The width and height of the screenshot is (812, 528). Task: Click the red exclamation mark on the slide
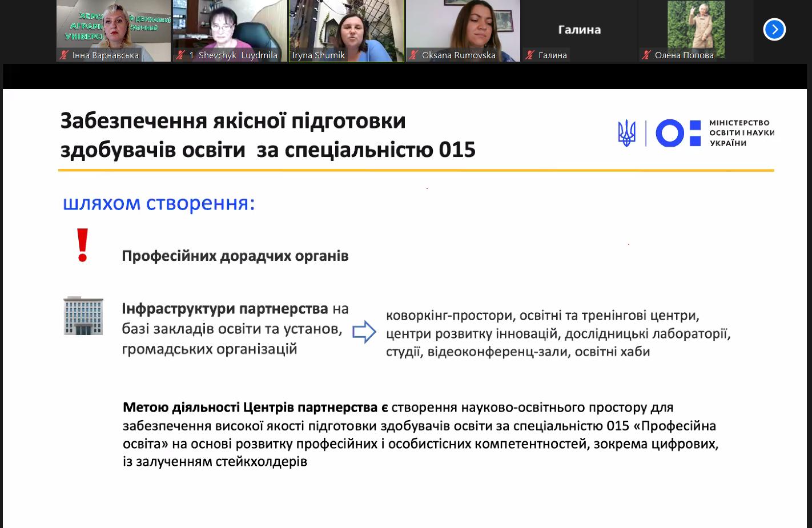click(83, 245)
